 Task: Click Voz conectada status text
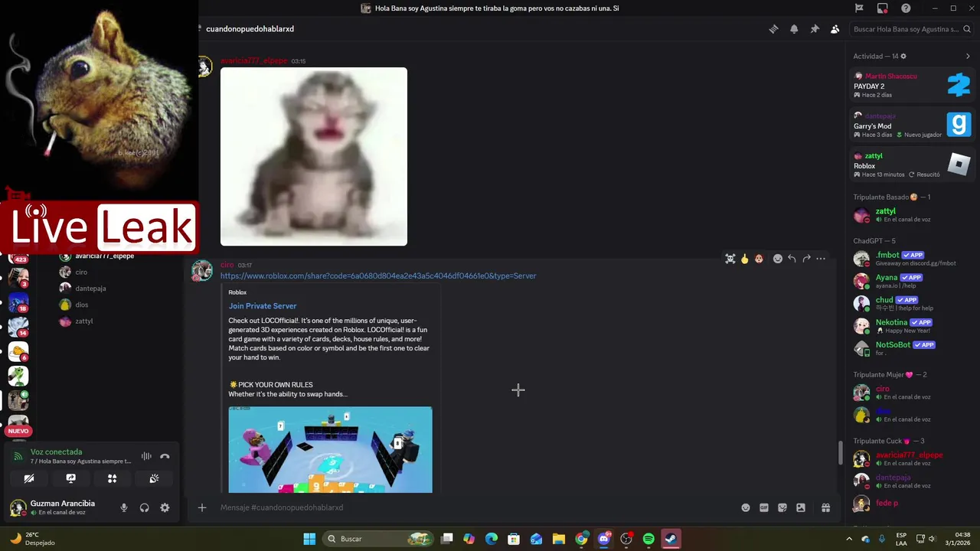point(56,452)
